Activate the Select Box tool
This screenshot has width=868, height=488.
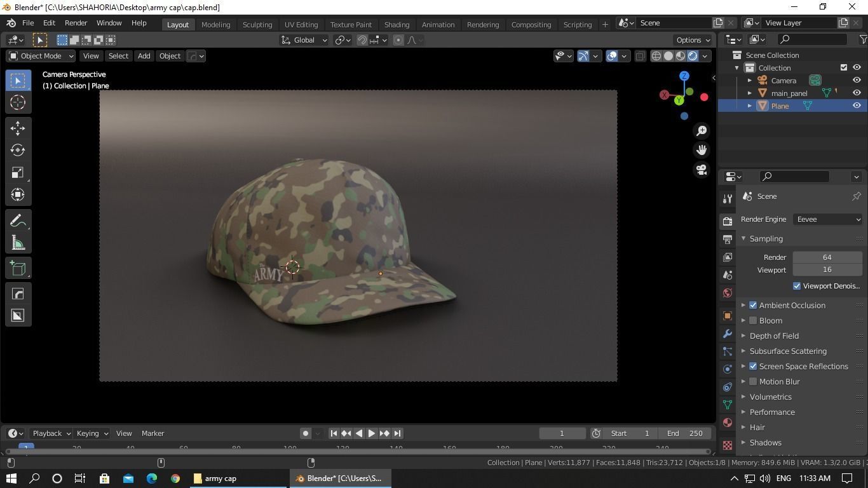click(18, 80)
